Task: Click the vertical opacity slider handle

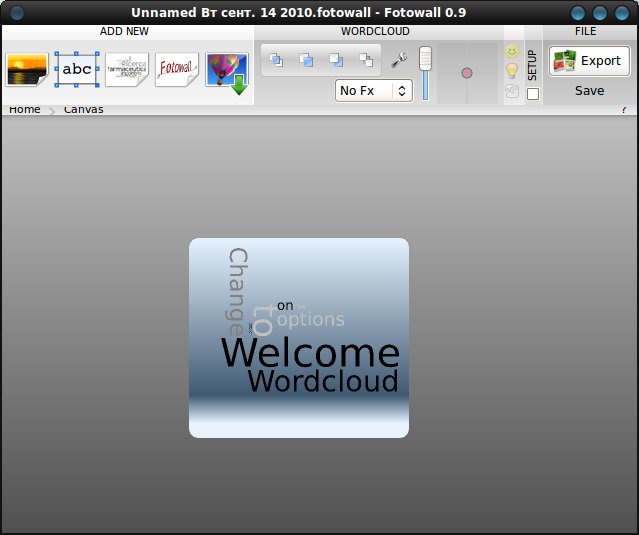Action: [425, 58]
